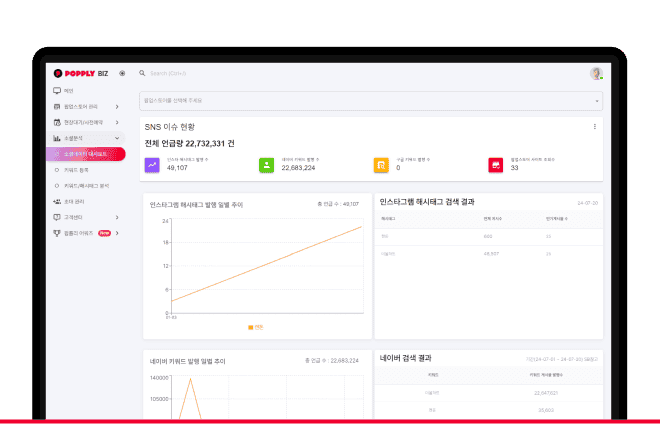Screen dimensions: 661x424
Task: Click the green person Naver keyword icon
Action: tap(266, 165)
